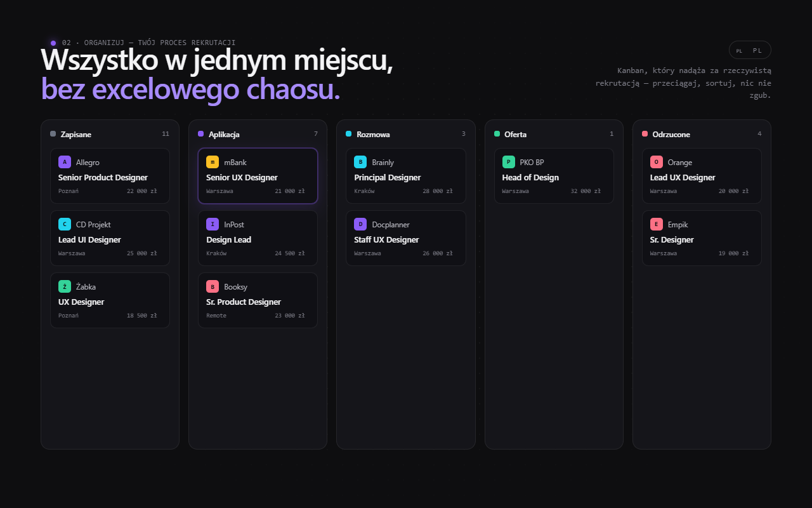Click the Brainly company name

click(383, 163)
